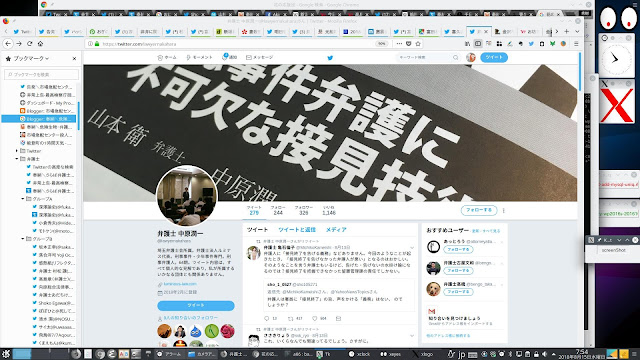
Task: Open following count 244
Action: pos(278,210)
